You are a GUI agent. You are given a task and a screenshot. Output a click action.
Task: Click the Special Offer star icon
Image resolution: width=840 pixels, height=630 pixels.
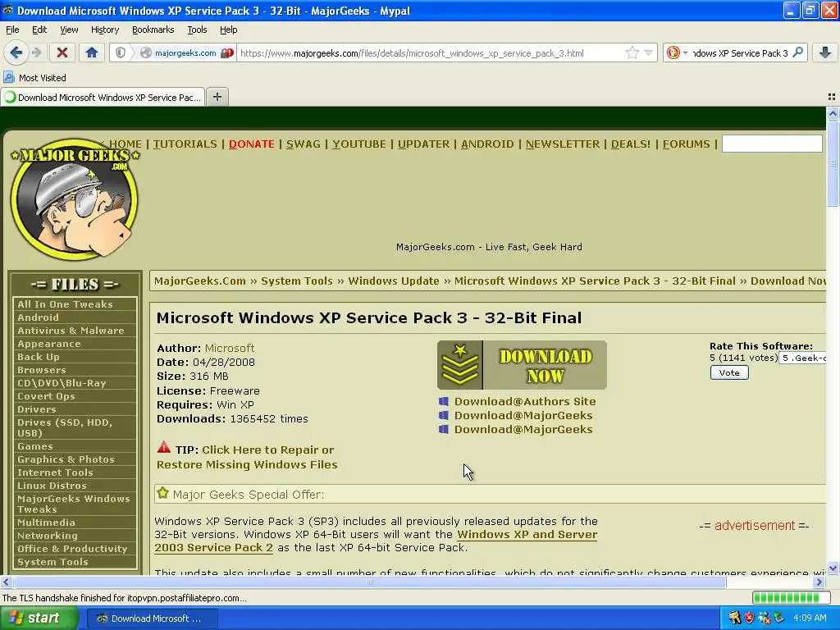(163, 493)
